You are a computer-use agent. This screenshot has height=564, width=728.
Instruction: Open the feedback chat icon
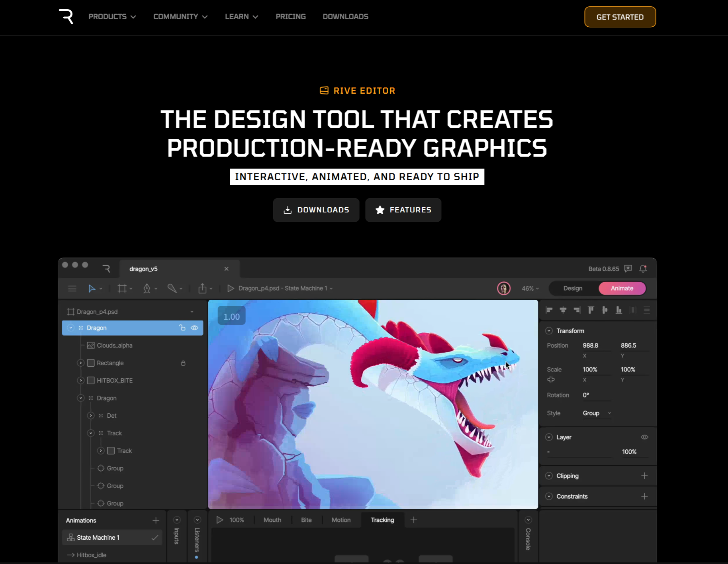(x=628, y=269)
